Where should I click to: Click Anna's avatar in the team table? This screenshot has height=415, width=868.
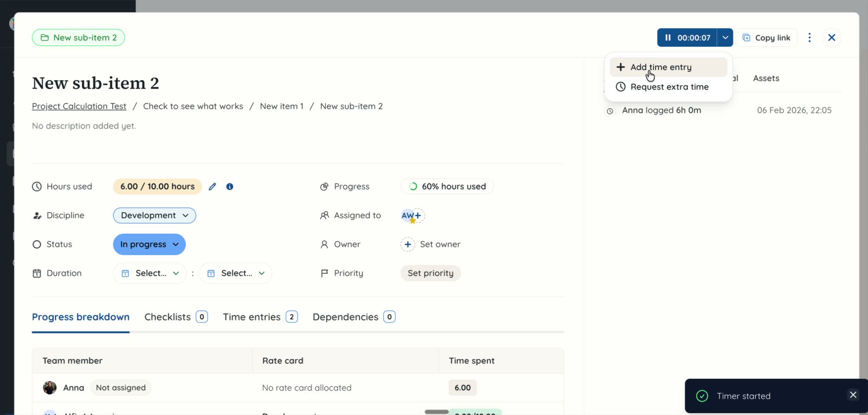pos(50,388)
